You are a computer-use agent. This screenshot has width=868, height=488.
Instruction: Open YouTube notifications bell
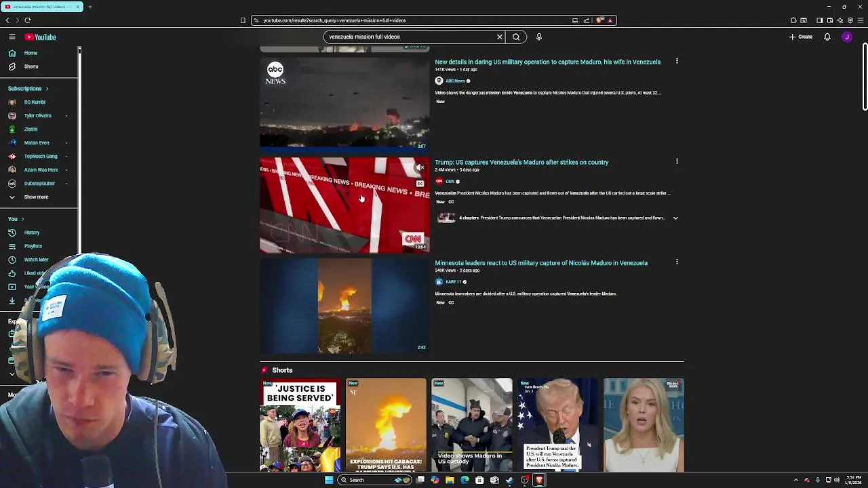(827, 37)
